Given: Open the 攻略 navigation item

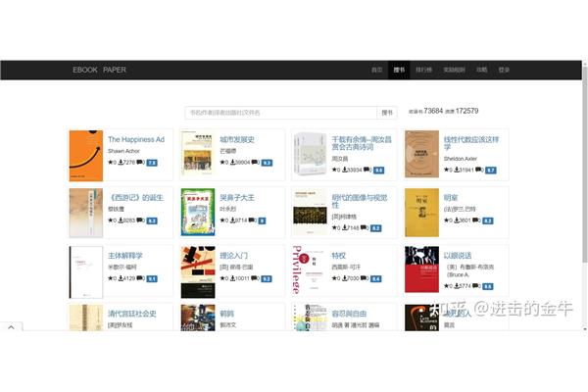Looking at the screenshot, I should point(481,70).
